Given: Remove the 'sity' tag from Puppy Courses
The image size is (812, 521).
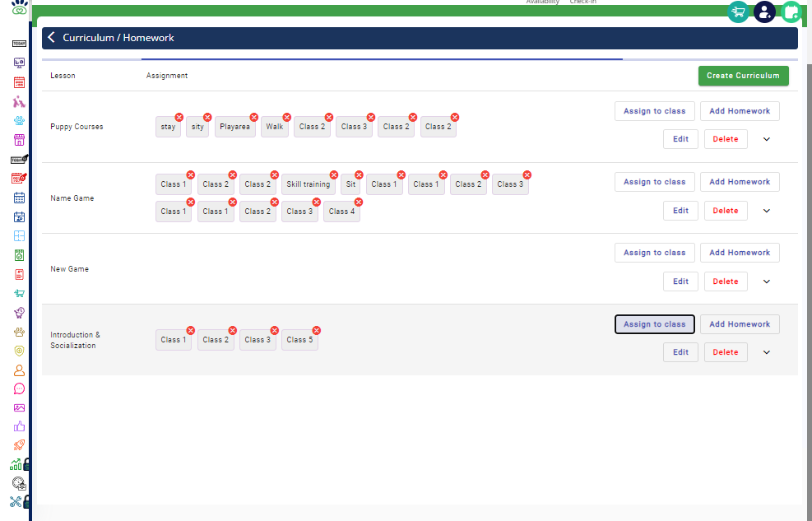Looking at the screenshot, I should pos(207,118).
